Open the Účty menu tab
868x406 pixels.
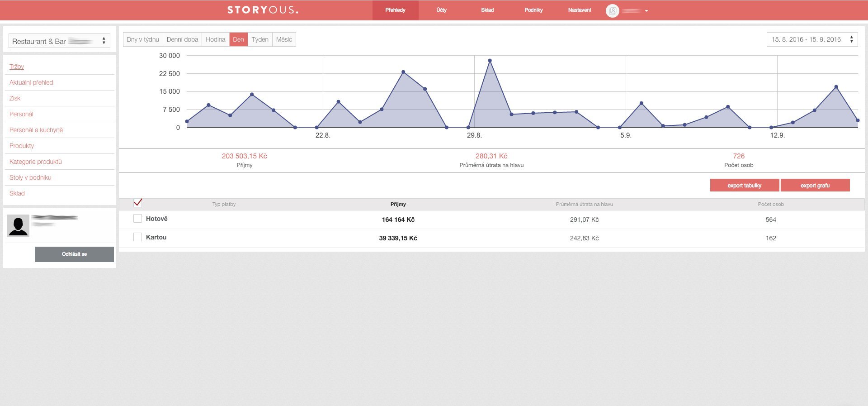tap(442, 10)
